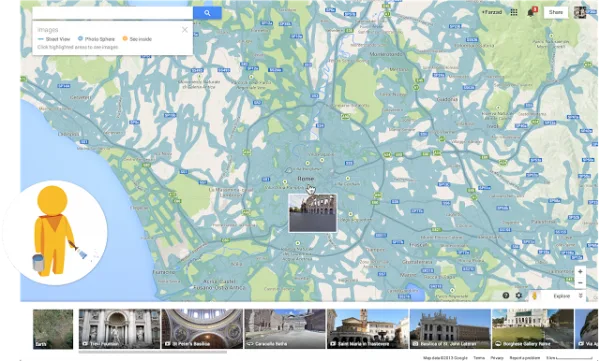
Task: Select the Earth view thumbnail
Action: point(53,329)
